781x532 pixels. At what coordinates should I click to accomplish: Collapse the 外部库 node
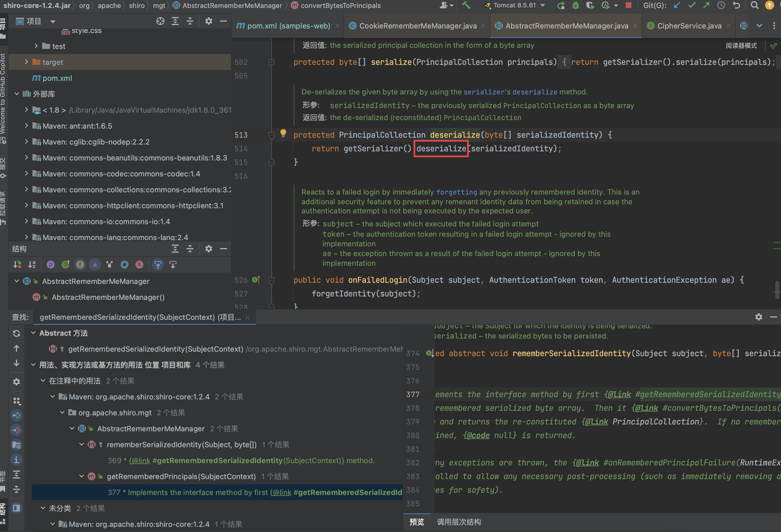tap(16, 94)
